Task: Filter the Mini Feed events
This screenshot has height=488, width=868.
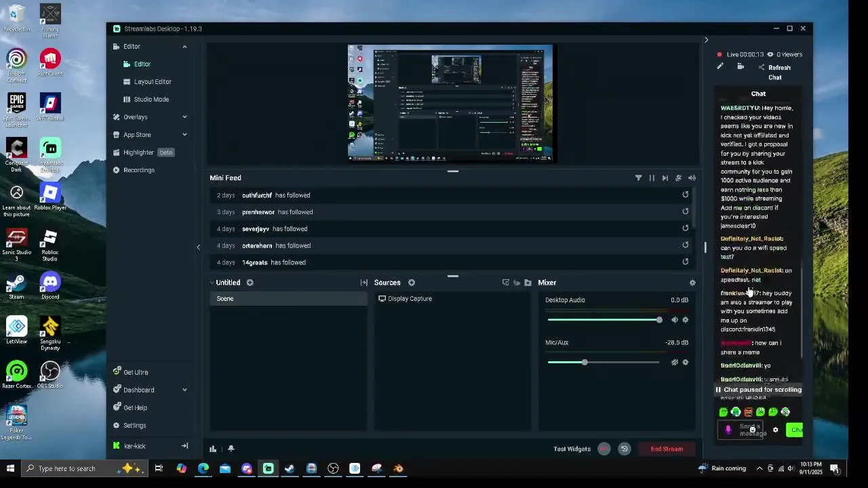Action: pyautogui.click(x=638, y=178)
